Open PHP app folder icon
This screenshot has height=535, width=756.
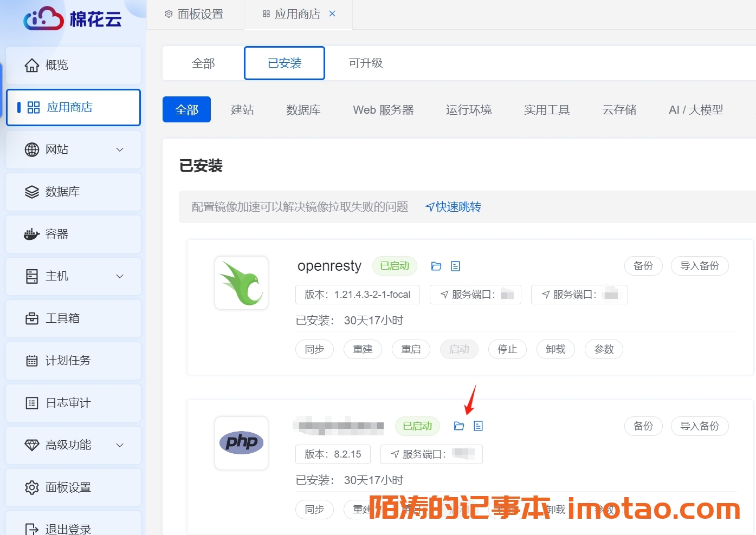tap(459, 426)
